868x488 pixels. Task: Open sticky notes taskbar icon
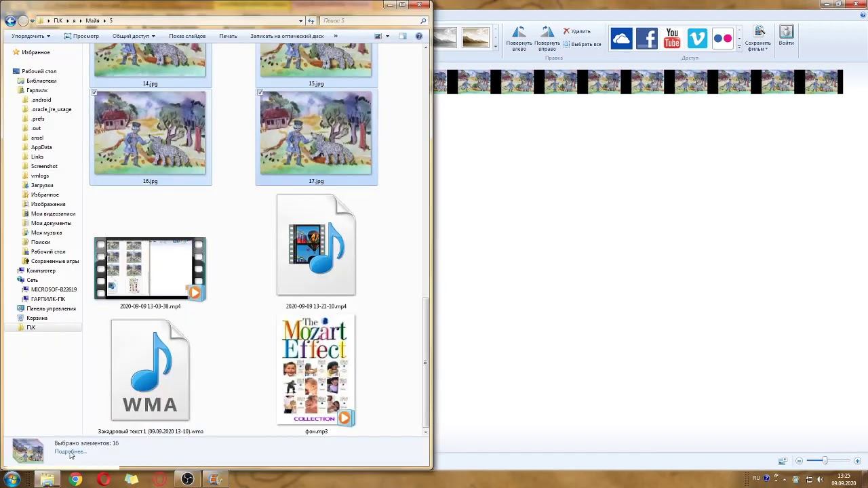[131, 479]
